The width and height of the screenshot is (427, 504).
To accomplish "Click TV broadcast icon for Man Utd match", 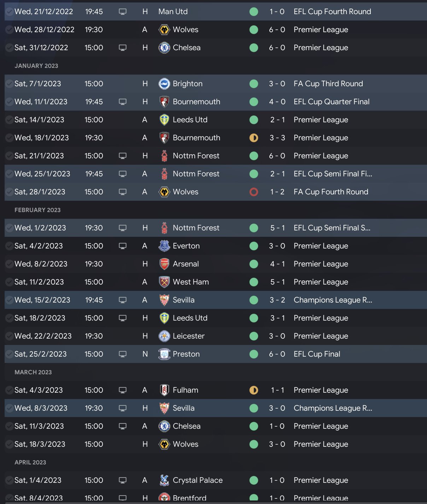I will coord(123,12).
